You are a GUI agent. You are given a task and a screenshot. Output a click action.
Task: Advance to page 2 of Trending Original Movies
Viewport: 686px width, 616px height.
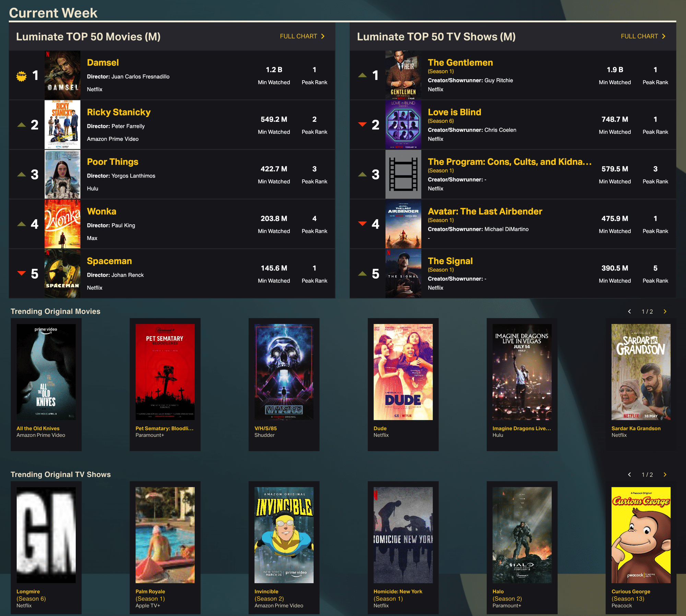tap(665, 311)
